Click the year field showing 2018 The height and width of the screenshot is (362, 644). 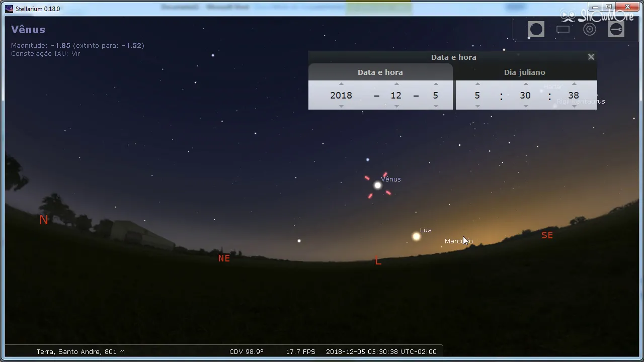[x=341, y=96]
